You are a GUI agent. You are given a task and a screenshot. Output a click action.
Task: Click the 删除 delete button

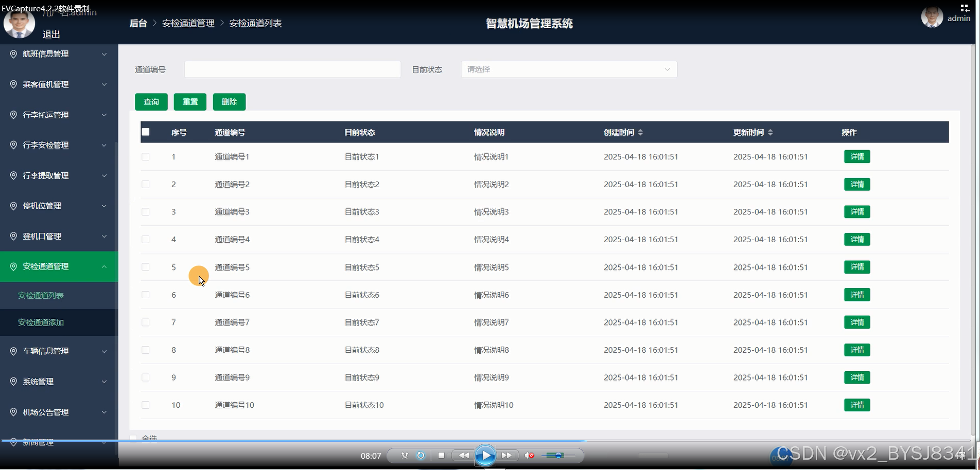229,102
